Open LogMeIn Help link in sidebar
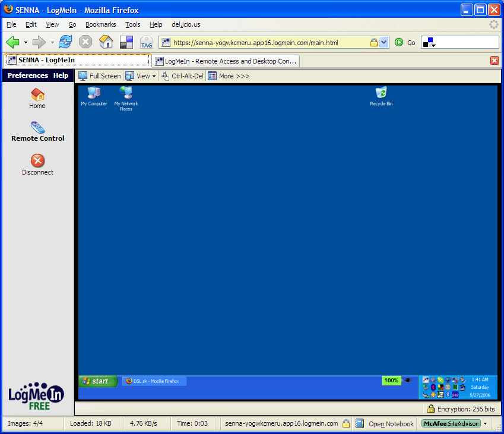Image resolution: width=504 pixels, height=434 pixels. [61, 75]
